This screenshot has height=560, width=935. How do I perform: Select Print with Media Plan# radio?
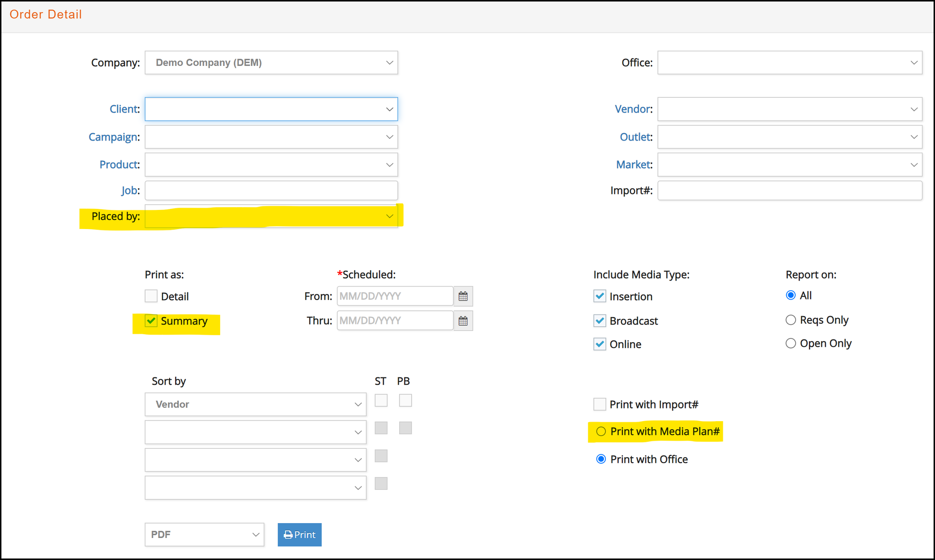[601, 431]
